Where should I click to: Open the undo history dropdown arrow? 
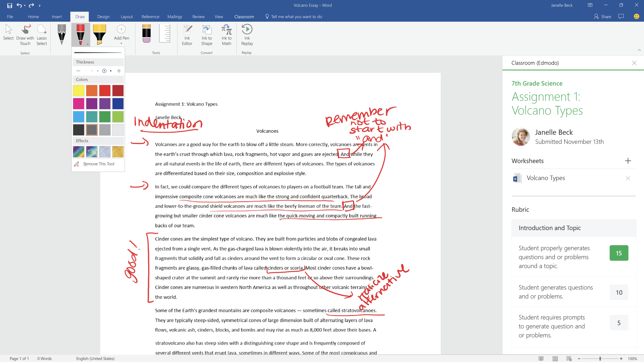[x=25, y=5]
